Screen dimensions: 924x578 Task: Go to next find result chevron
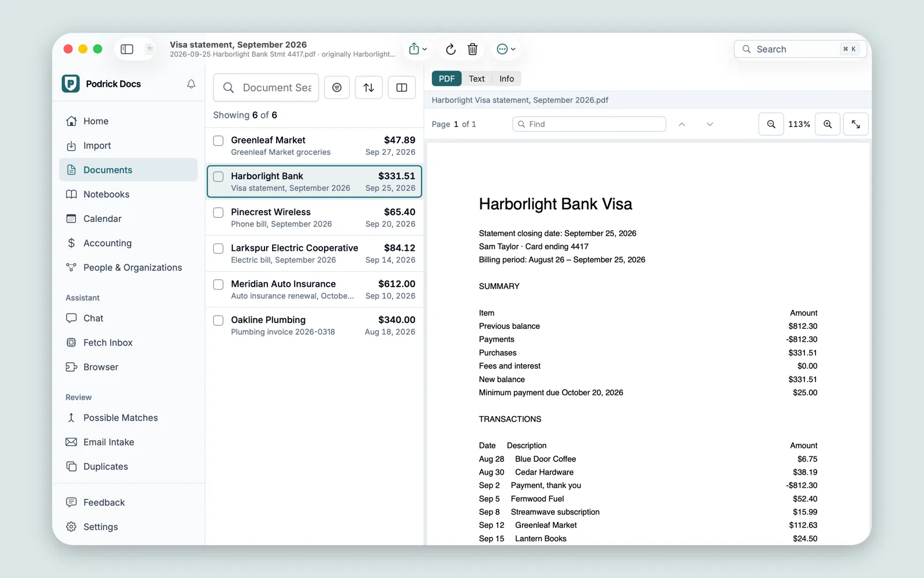point(710,124)
